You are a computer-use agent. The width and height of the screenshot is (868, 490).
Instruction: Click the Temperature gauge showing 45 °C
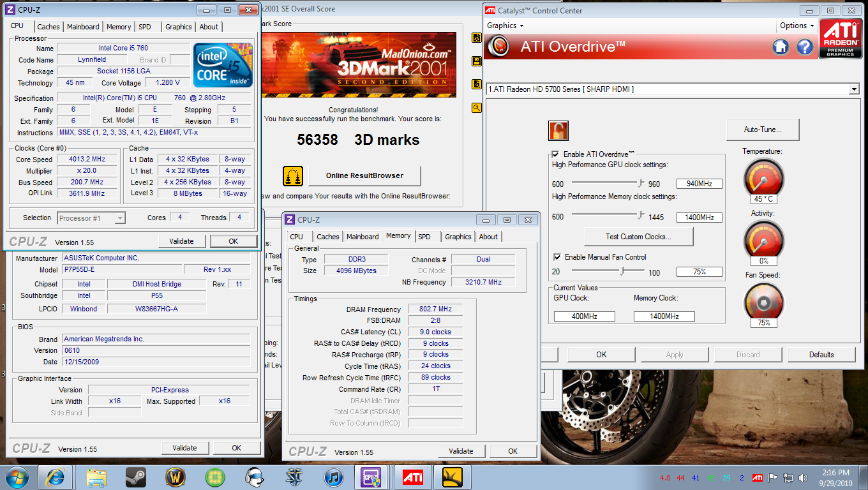pos(763,181)
